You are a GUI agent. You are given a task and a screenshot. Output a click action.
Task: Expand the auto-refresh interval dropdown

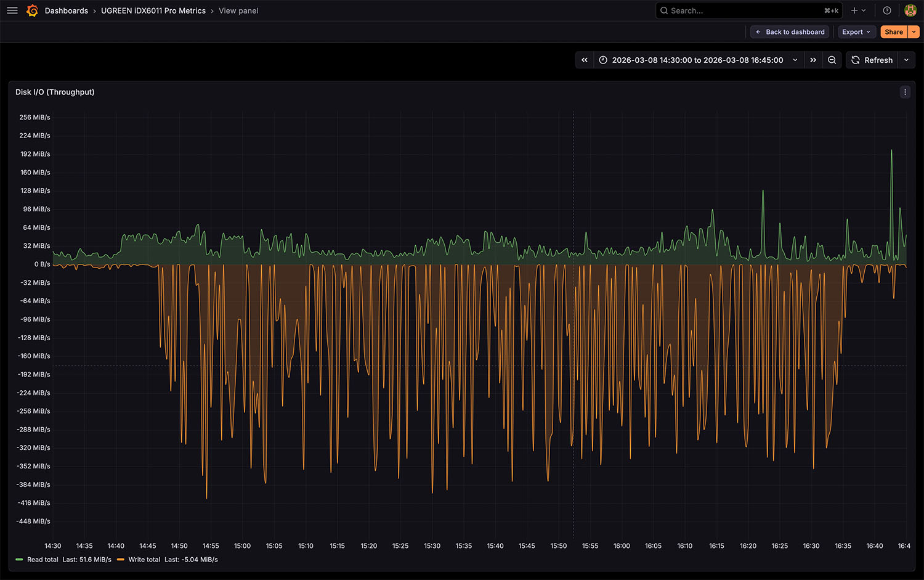[906, 60]
